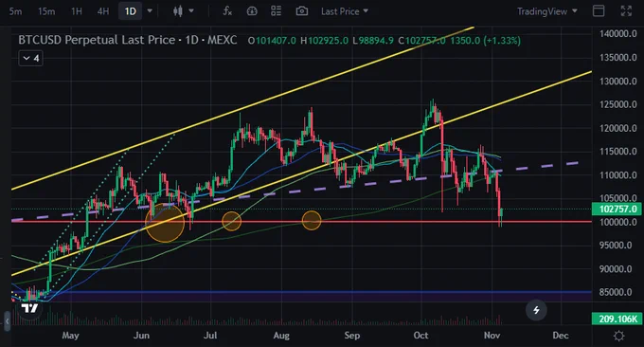This screenshot has height=347, width=644.
Task: Click the small orange circle near July
Action: point(232,221)
